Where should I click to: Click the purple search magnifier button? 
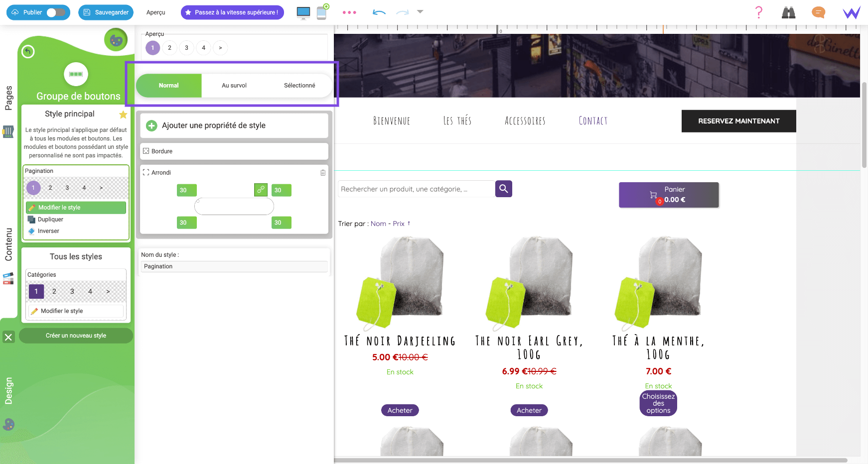pos(504,189)
